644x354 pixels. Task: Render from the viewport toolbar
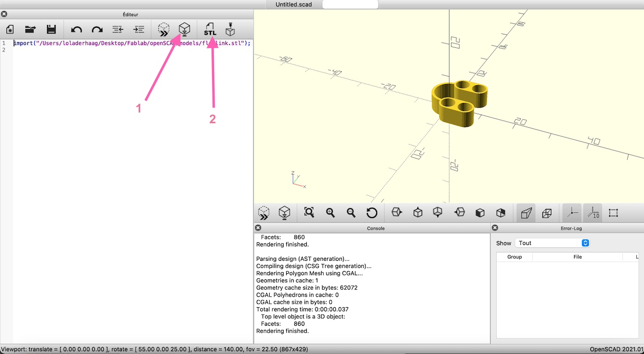click(x=284, y=213)
